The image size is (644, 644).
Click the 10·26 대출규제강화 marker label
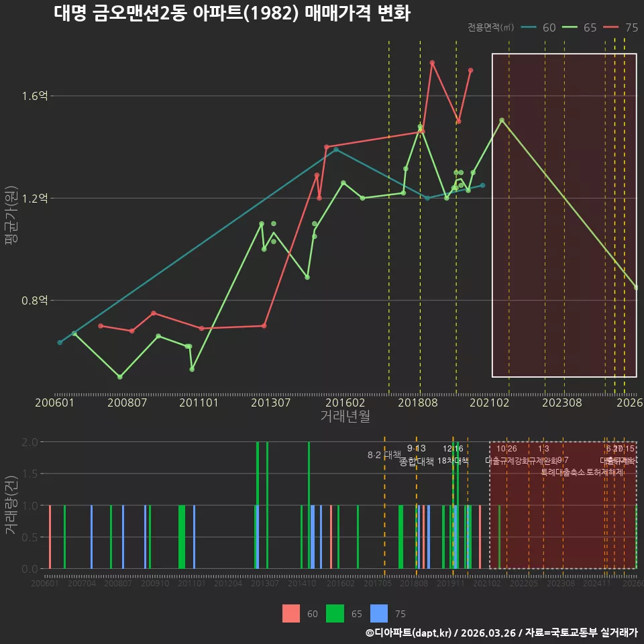(507, 454)
